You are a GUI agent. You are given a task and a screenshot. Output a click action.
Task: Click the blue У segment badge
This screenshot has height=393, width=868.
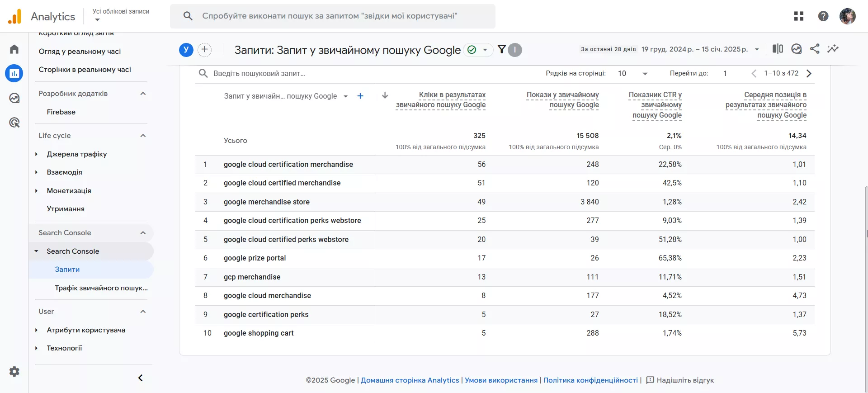tap(186, 50)
